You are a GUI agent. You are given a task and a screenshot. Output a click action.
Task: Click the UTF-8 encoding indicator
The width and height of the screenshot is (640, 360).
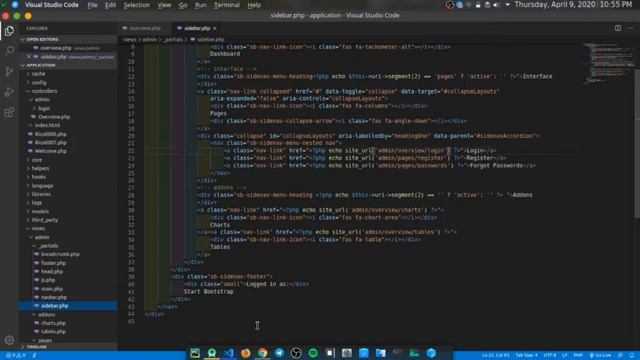pyautogui.click(x=550, y=356)
